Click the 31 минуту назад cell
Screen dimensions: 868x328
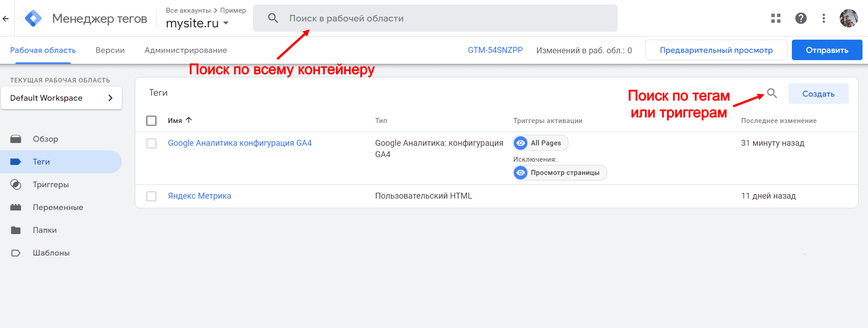pyautogui.click(x=773, y=143)
